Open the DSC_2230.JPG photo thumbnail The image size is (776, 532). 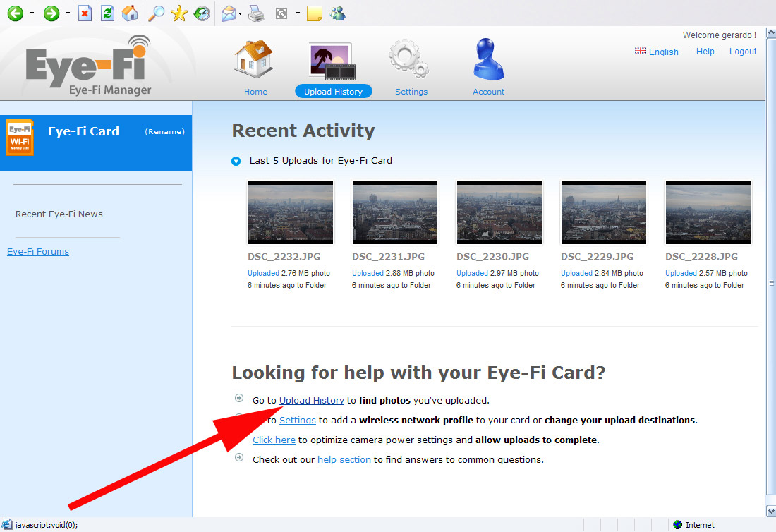[x=499, y=212]
